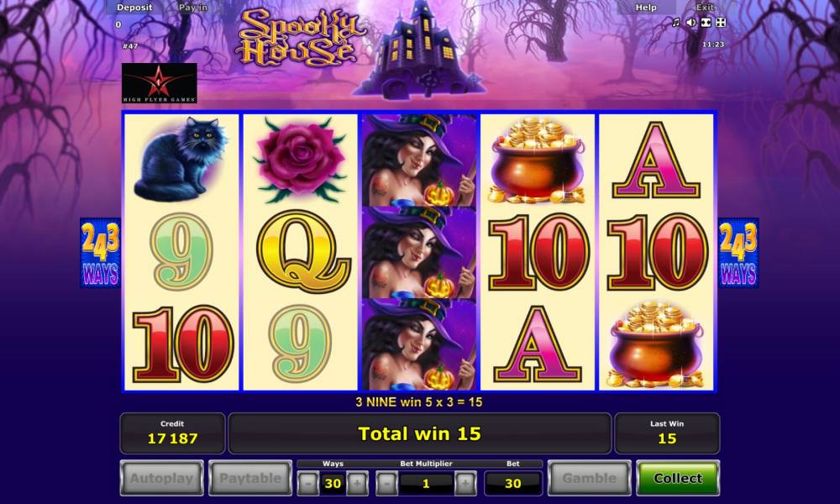The height and width of the screenshot is (504, 840).
Task: Decrease the Bet Multiplier with minus
Action: [x=386, y=484]
